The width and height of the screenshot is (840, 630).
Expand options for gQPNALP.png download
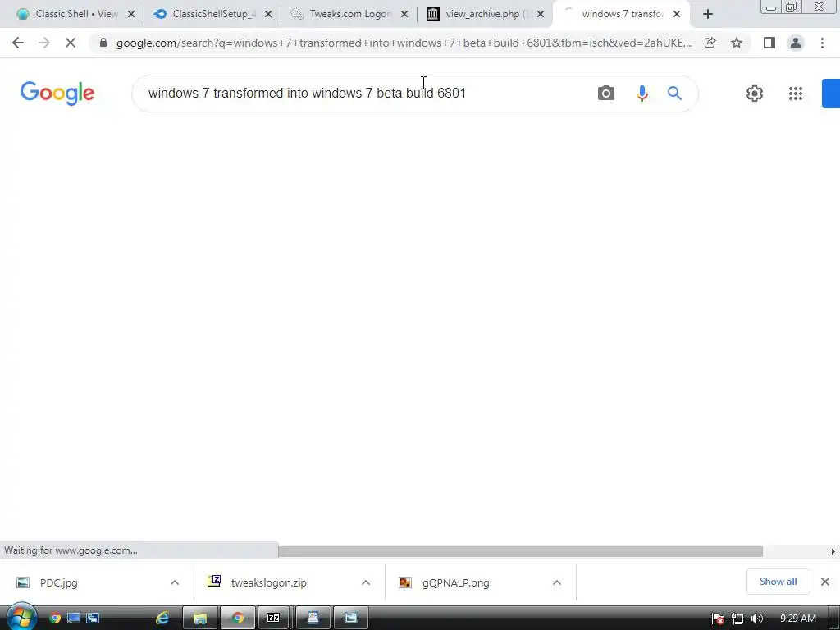click(557, 583)
